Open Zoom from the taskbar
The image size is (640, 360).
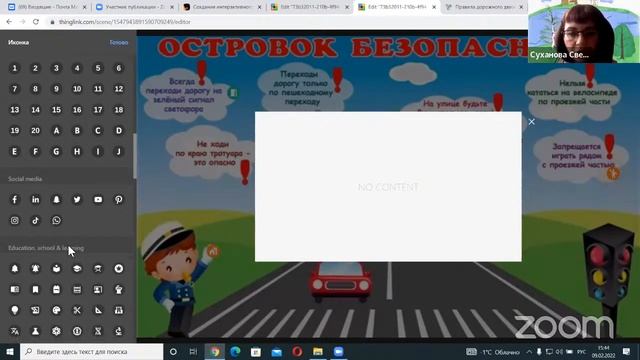(338, 351)
